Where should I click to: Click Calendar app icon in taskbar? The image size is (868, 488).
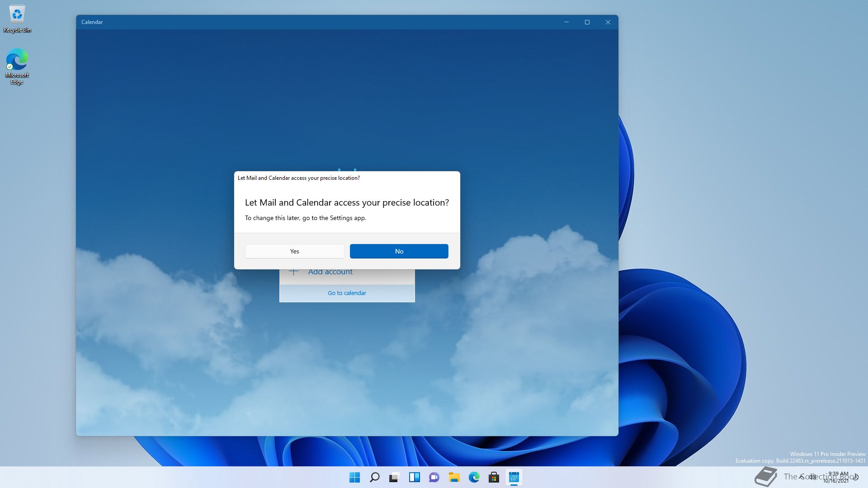tap(514, 477)
